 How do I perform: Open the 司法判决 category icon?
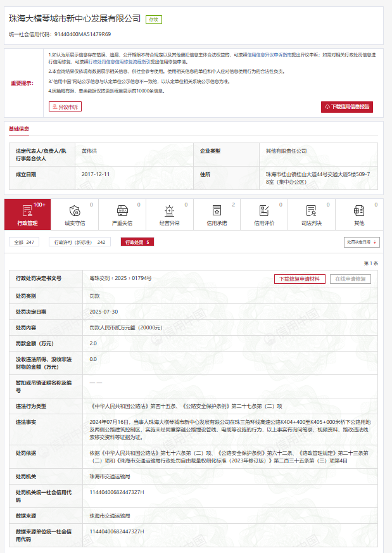311,210
